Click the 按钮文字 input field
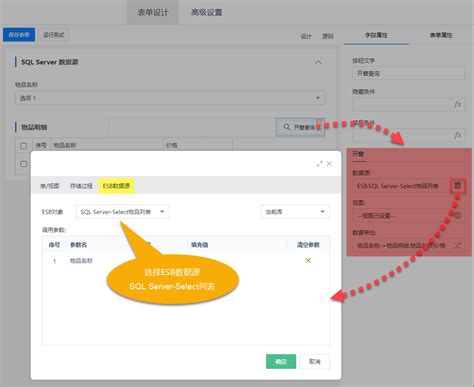Image resolution: width=474 pixels, height=387 pixels. point(408,73)
